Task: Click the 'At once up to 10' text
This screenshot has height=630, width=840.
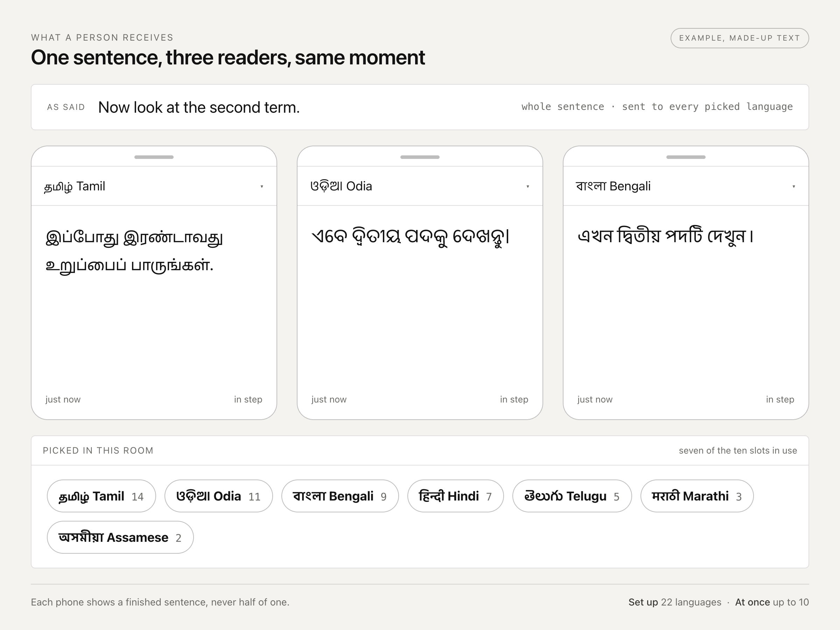Action: point(772,602)
